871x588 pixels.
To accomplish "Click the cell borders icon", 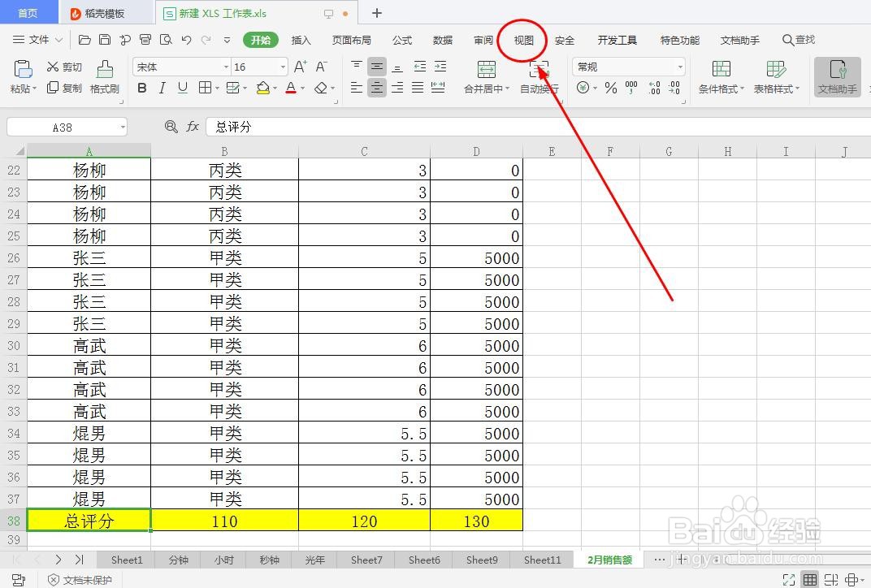I will [205, 88].
